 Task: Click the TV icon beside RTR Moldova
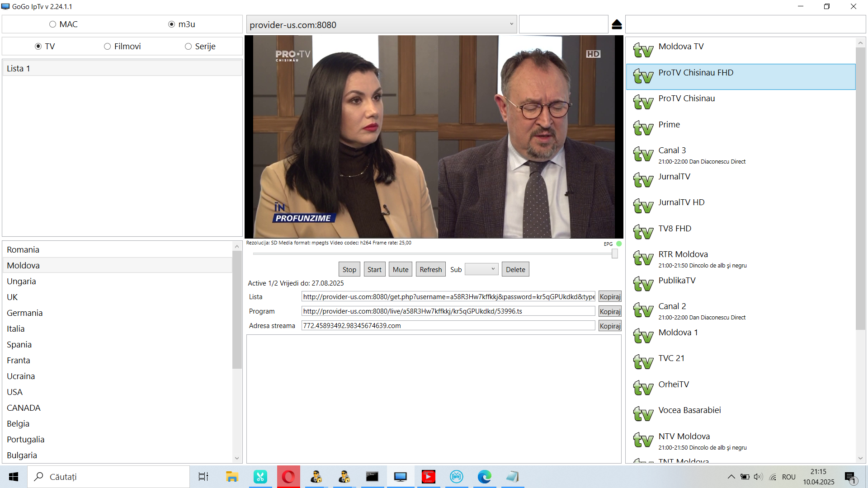(643, 258)
